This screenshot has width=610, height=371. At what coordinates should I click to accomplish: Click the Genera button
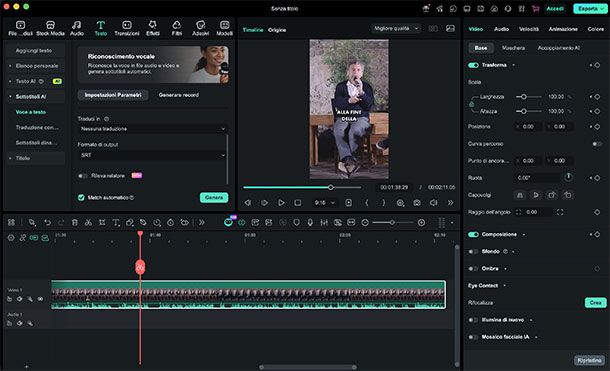click(x=214, y=198)
